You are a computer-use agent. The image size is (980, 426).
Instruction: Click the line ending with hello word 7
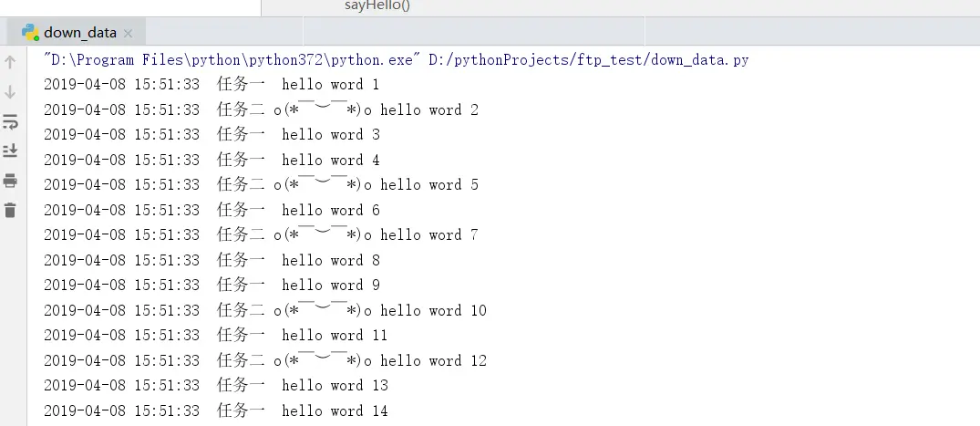coord(262,234)
